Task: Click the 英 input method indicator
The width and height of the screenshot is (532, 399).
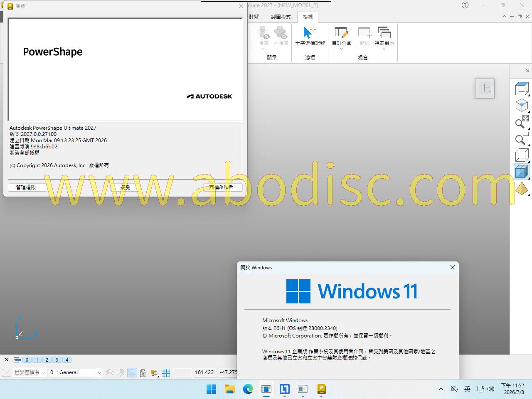Action: (468, 389)
